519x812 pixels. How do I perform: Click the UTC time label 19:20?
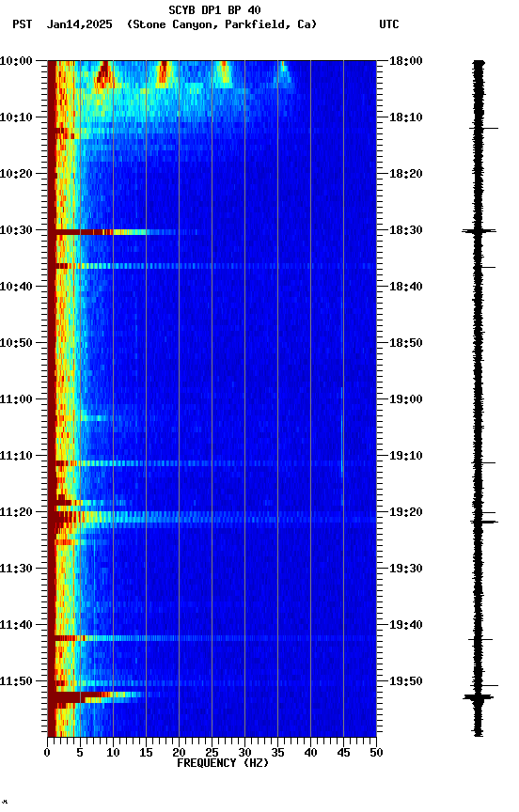coord(406,512)
